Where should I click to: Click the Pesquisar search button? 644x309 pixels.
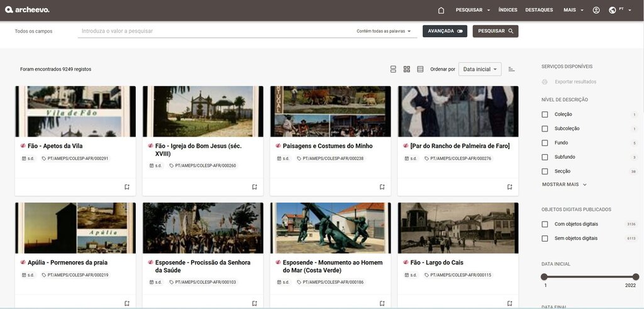click(496, 31)
